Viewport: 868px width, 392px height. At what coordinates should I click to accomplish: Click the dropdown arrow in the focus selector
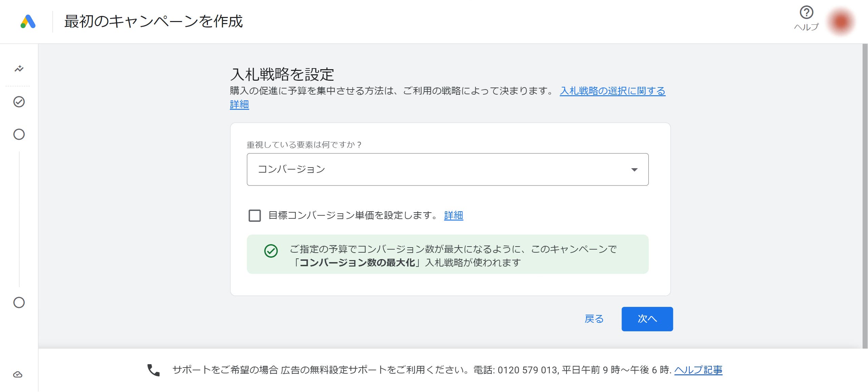(x=634, y=170)
